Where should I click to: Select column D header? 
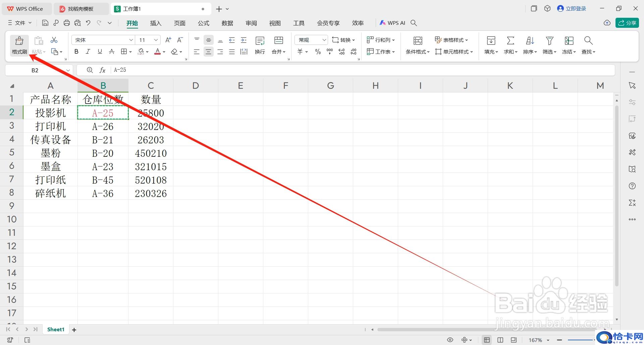coord(196,86)
